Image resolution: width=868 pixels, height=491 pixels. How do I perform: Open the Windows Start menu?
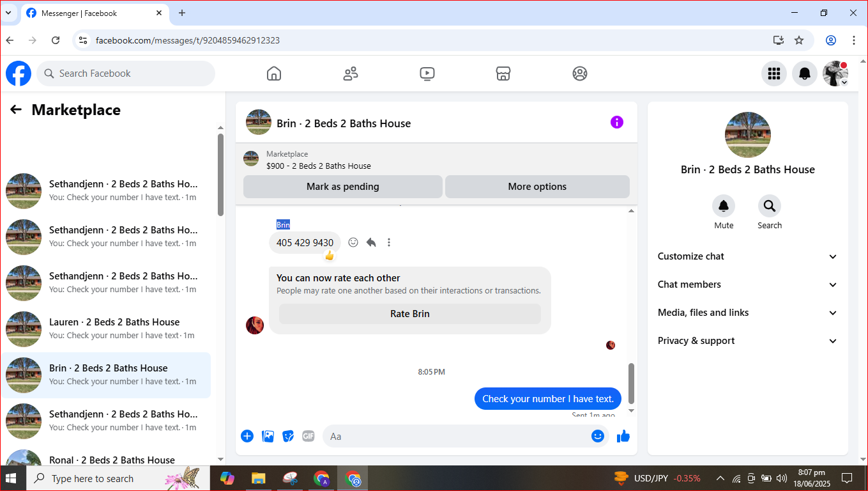point(11,478)
